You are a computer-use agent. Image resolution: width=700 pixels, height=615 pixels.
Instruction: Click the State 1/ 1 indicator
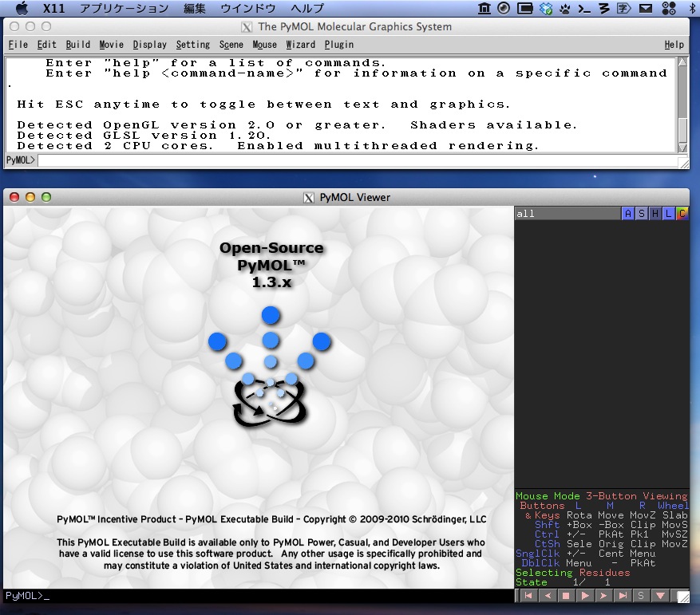click(563, 582)
